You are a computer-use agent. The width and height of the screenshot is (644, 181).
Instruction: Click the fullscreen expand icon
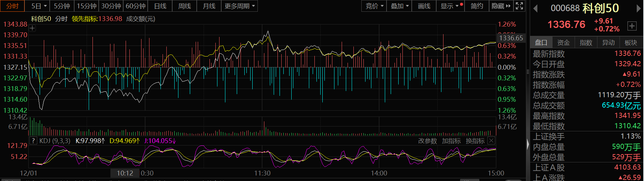pyautogui.click(x=519, y=6)
